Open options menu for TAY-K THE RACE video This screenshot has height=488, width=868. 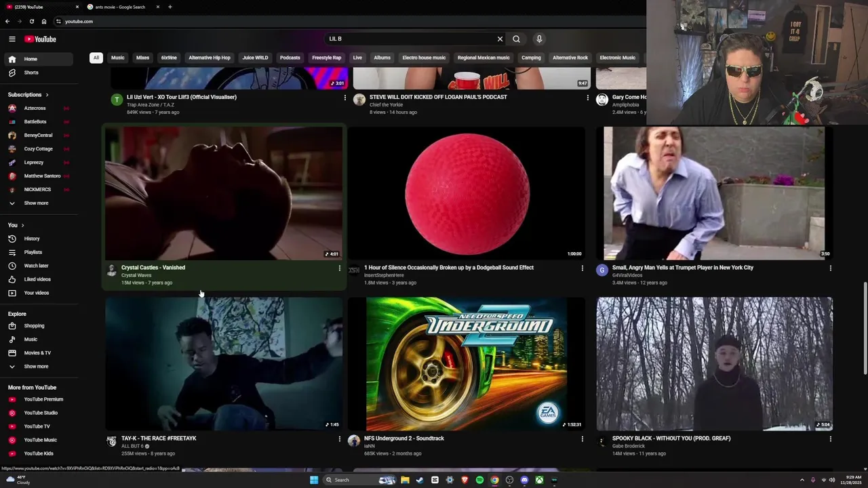340,439
